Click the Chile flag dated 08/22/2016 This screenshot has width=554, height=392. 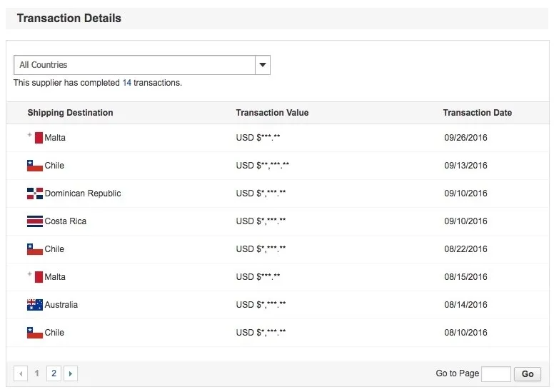coord(34,249)
